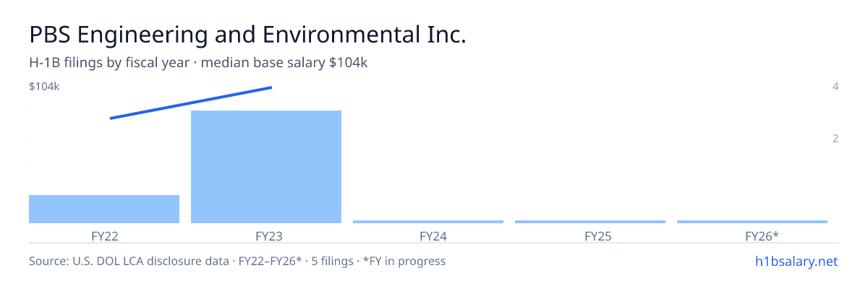Click the $104k salary axis label
868x289 pixels.
point(44,87)
